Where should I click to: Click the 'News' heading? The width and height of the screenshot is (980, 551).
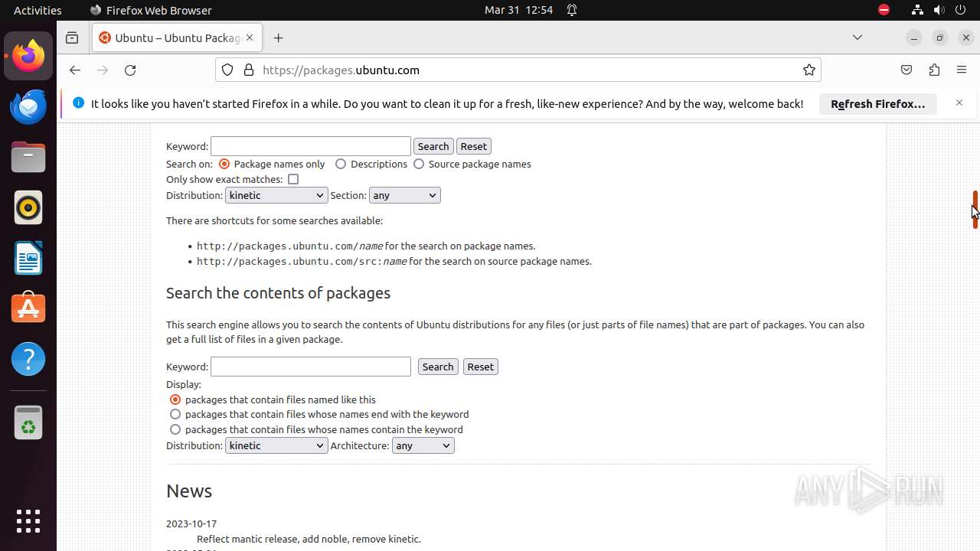(189, 491)
